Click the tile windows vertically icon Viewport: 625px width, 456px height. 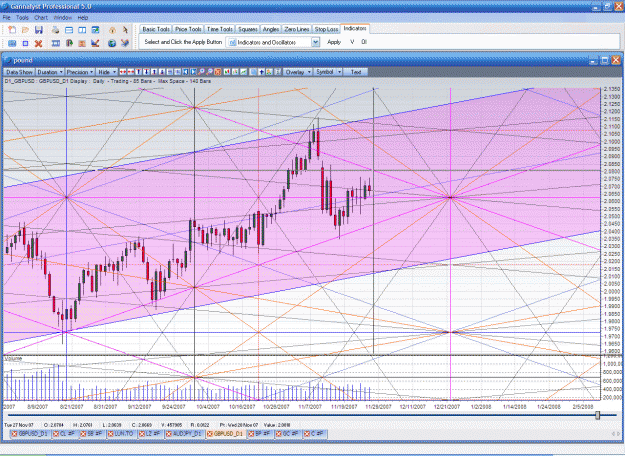82,30
